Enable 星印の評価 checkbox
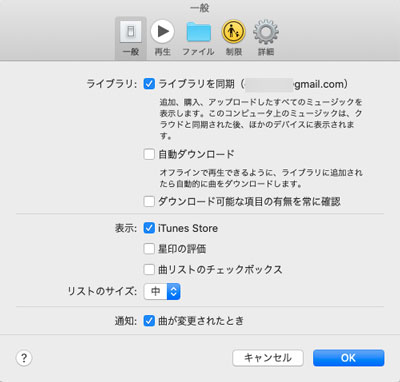This screenshot has width=400, height=382. [x=149, y=249]
